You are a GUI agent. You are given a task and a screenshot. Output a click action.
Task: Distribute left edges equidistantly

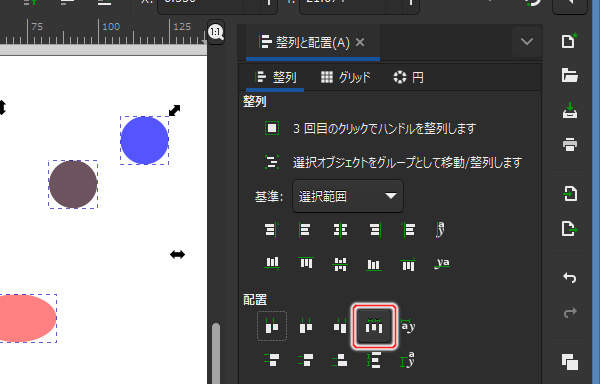tap(272, 326)
